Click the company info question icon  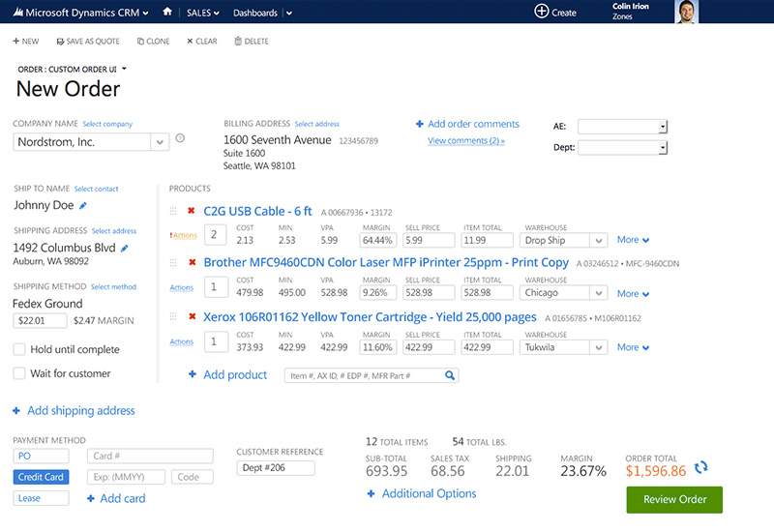coord(180,138)
